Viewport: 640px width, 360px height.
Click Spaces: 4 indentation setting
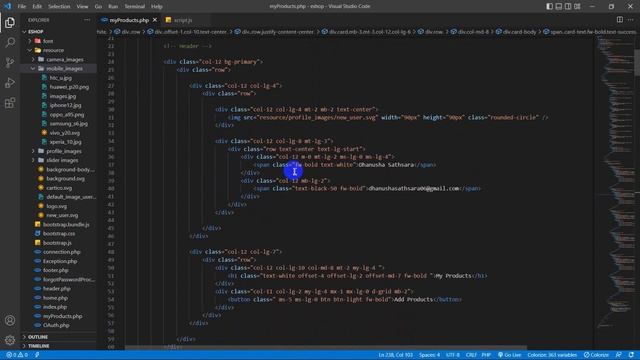tap(429, 355)
